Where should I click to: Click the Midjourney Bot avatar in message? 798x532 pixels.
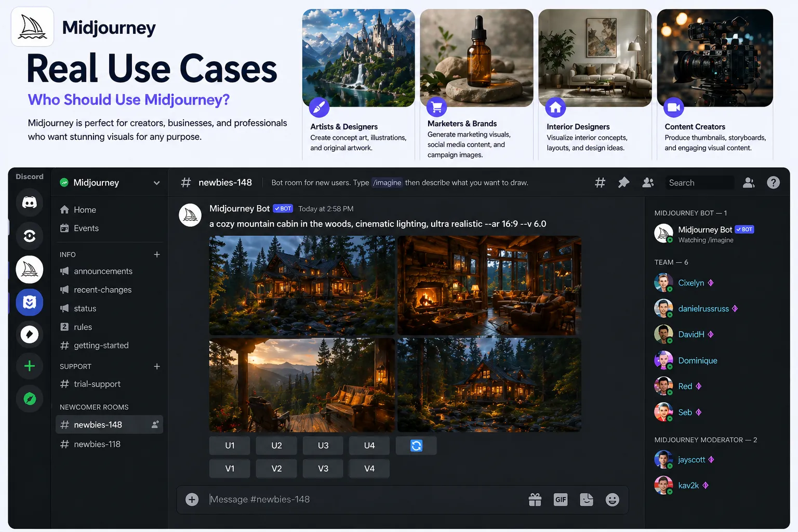(x=190, y=215)
